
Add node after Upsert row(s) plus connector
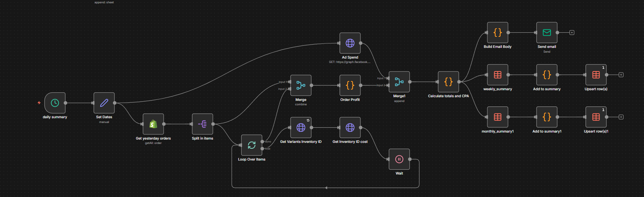tap(621, 75)
